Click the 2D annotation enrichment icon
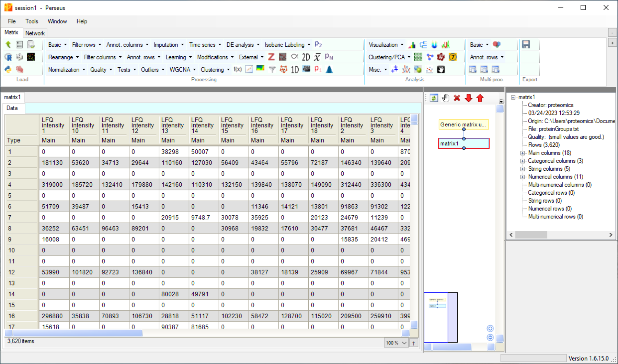This screenshot has height=364, width=618. pyautogui.click(x=306, y=57)
